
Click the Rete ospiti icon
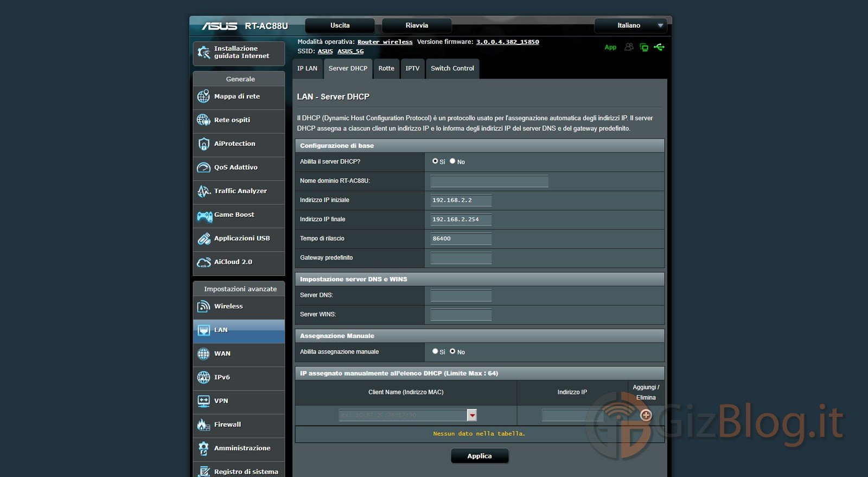pos(203,120)
